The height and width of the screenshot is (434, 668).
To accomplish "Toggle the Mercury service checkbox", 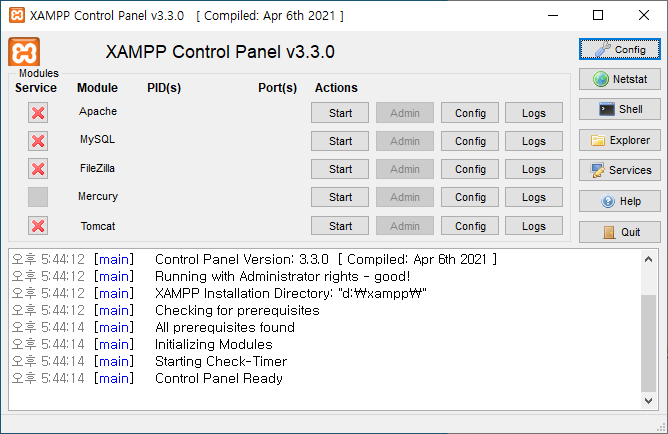I will tap(38, 197).
